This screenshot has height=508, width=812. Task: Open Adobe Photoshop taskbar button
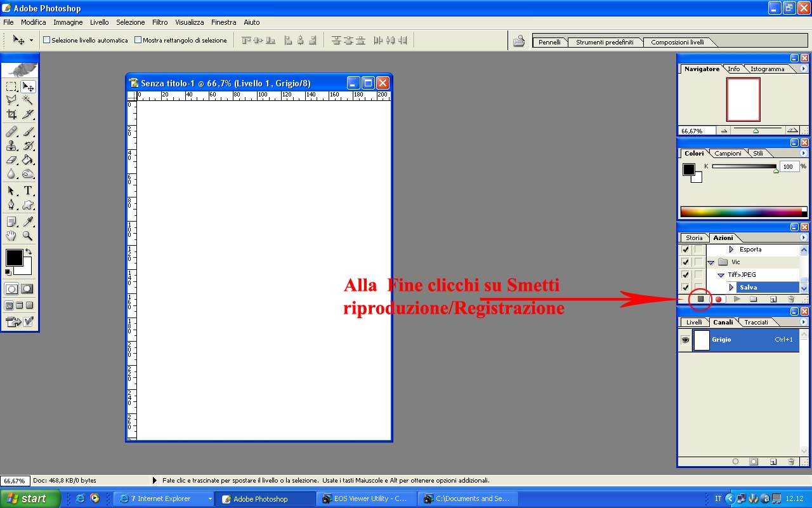click(x=264, y=499)
